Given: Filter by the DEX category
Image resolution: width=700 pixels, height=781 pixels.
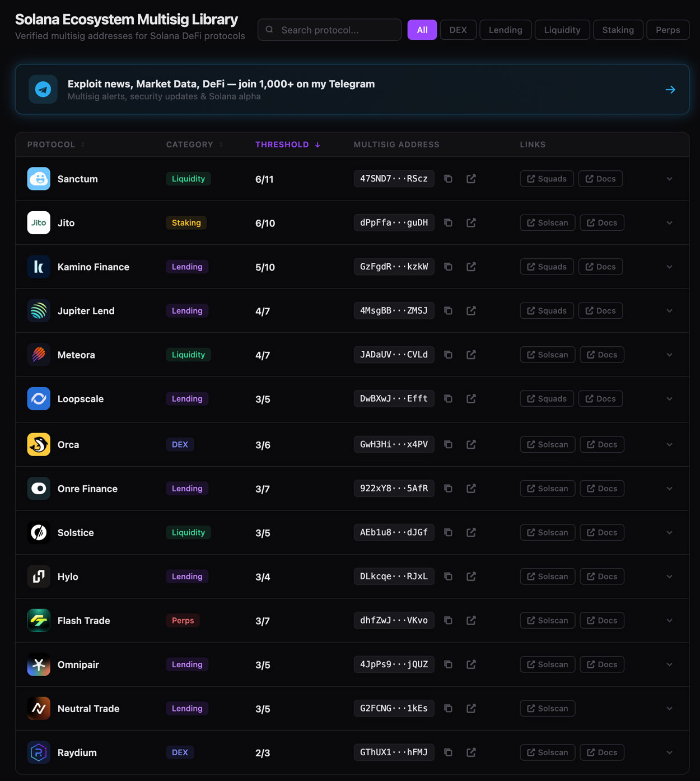Looking at the screenshot, I should click(x=458, y=30).
